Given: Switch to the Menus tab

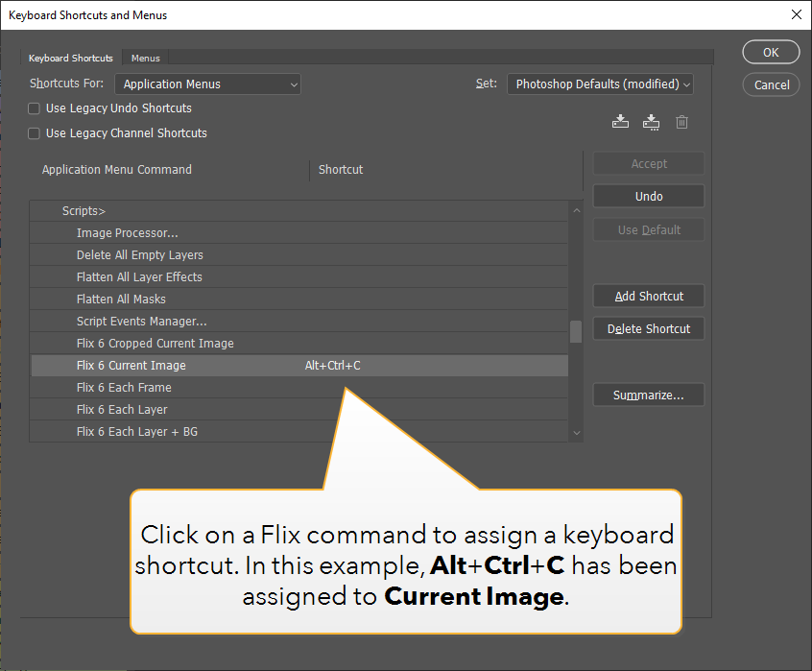Looking at the screenshot, I should coord(146,59).
